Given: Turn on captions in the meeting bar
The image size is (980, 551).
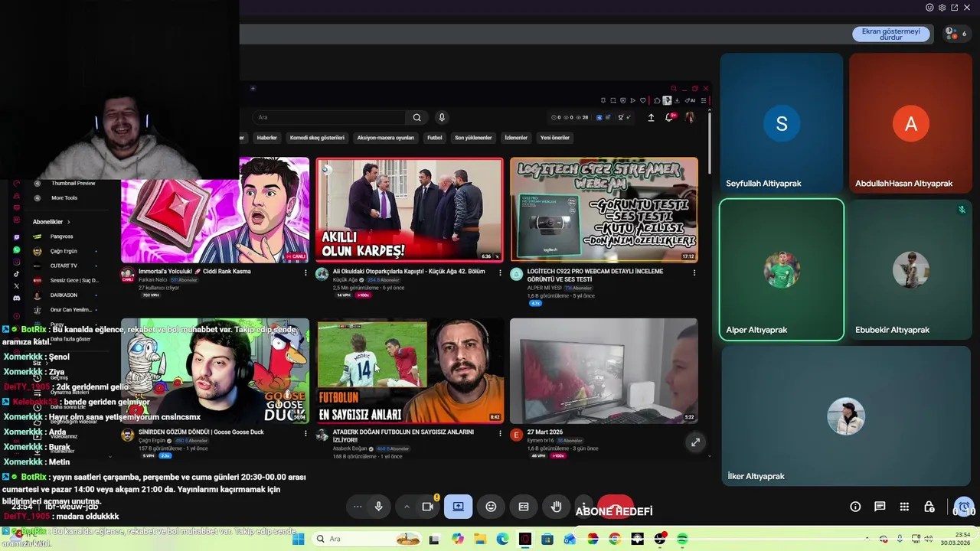Looking at the screenshot, I should click(x=524, y=507).
